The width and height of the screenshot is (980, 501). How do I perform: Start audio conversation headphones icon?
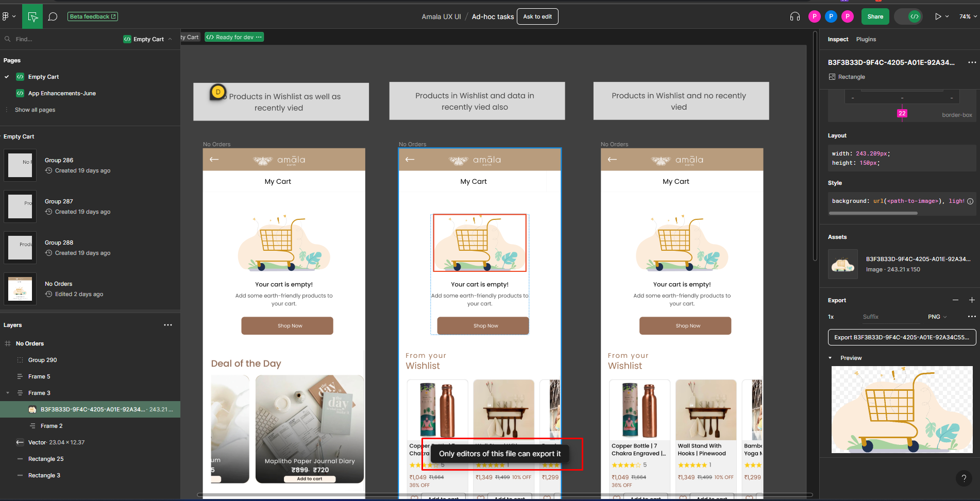point(795,16)
